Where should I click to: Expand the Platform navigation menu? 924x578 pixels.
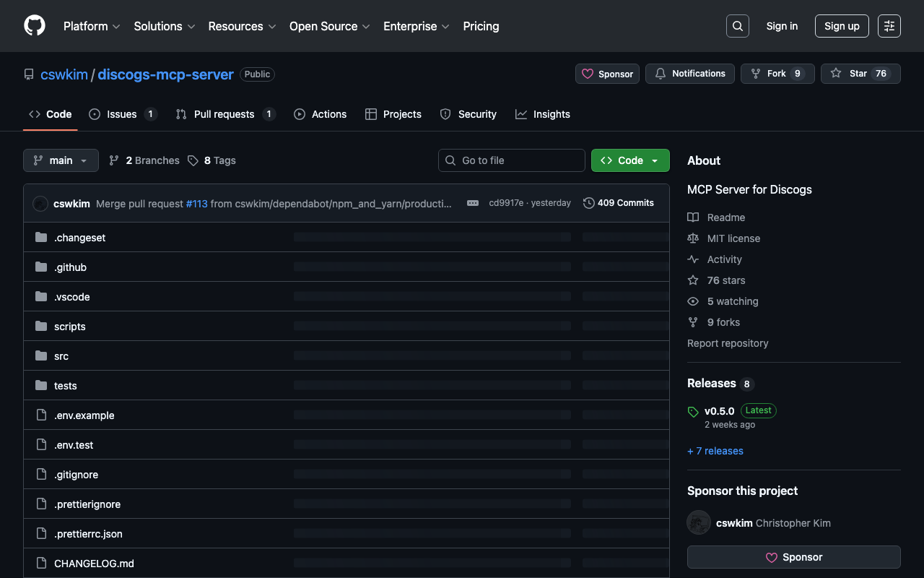coord(91,26)
